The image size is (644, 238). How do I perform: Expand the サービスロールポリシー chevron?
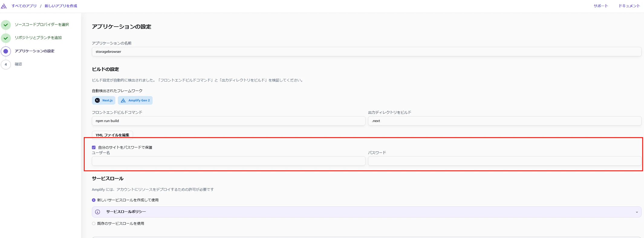coord(637,212)
